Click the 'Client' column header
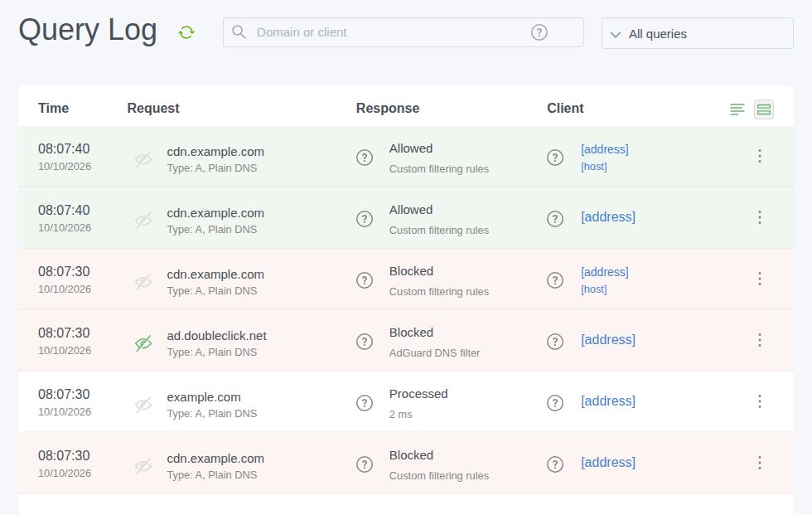This screenshot has height=515, width=812. point(565,109)
